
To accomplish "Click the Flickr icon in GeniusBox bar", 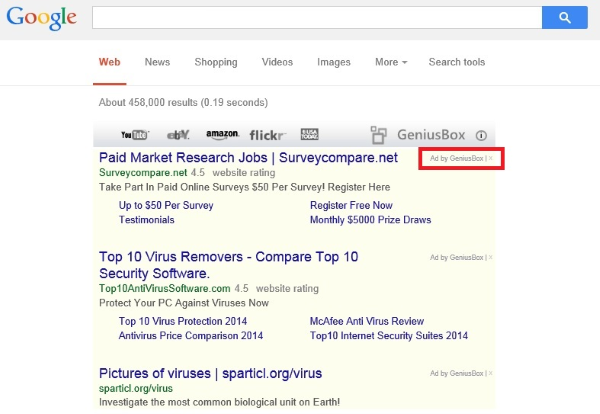I will pos(267,135).
